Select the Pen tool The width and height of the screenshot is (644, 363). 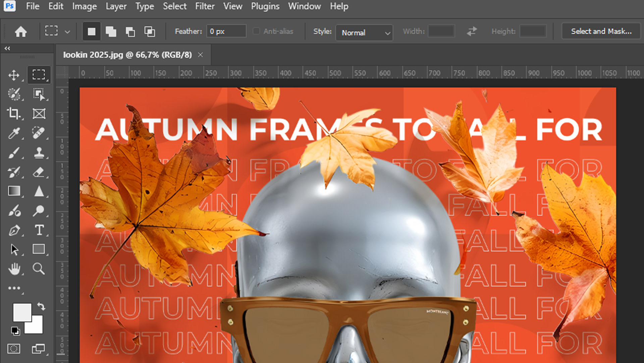(14, 230)
